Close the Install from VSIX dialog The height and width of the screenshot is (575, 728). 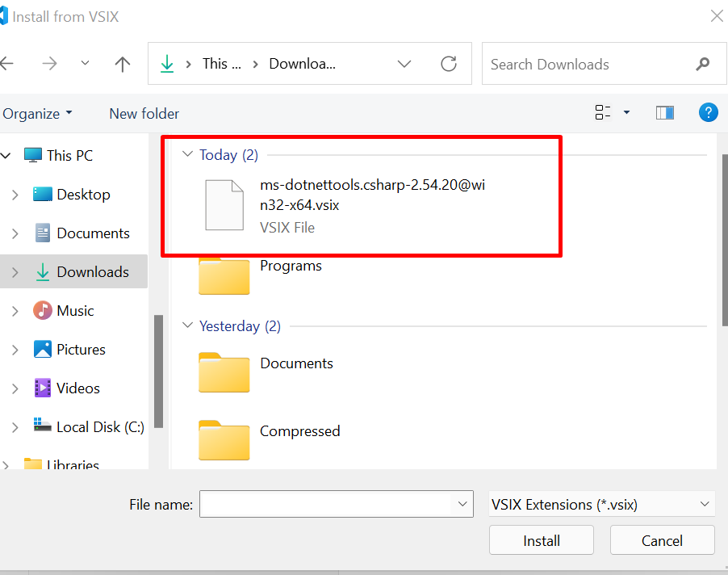click(x=717, y=16)
